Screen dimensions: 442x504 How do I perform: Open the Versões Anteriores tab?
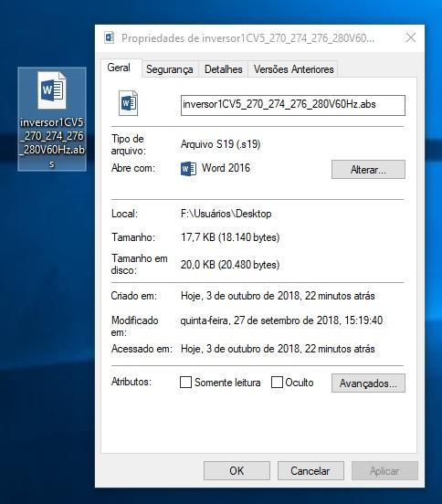pos(293,69)
